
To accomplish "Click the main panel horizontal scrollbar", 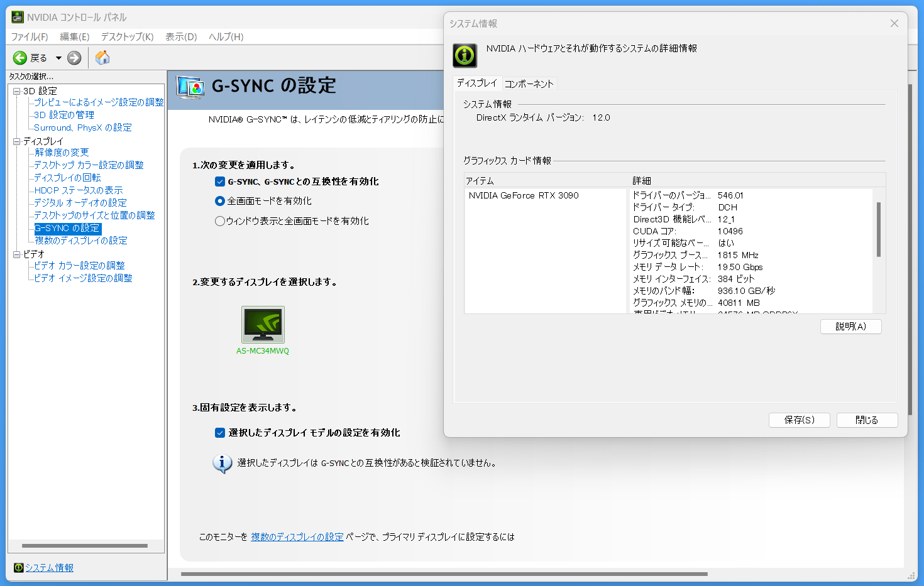I will (444, 574).
